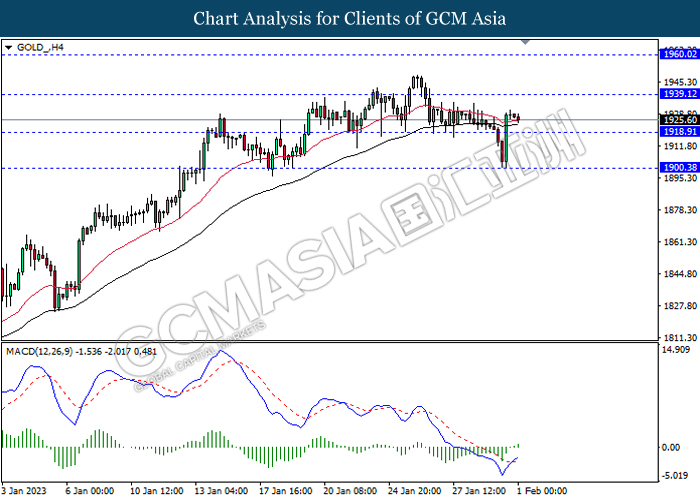Click the 1945.30 price axis value

point(680,83)
